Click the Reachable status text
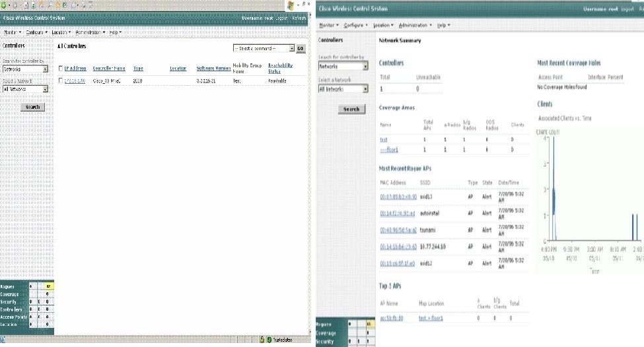The image size is (644, 347). pos(277,80)
